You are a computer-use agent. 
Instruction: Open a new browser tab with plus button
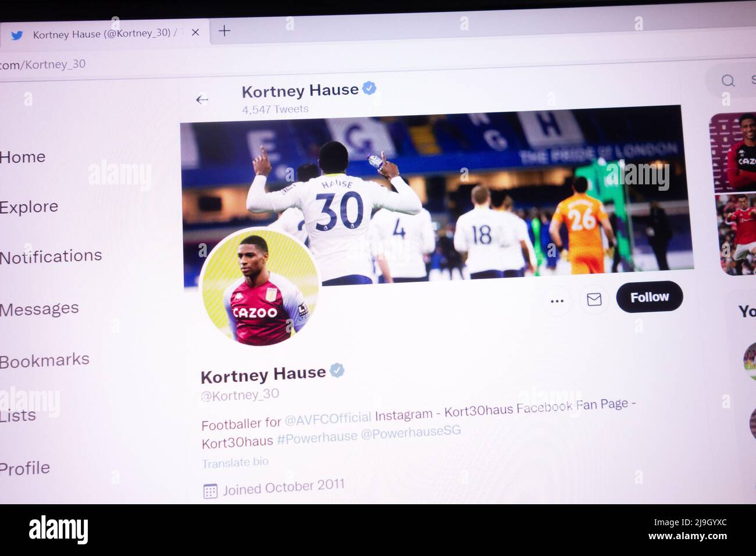224,31
